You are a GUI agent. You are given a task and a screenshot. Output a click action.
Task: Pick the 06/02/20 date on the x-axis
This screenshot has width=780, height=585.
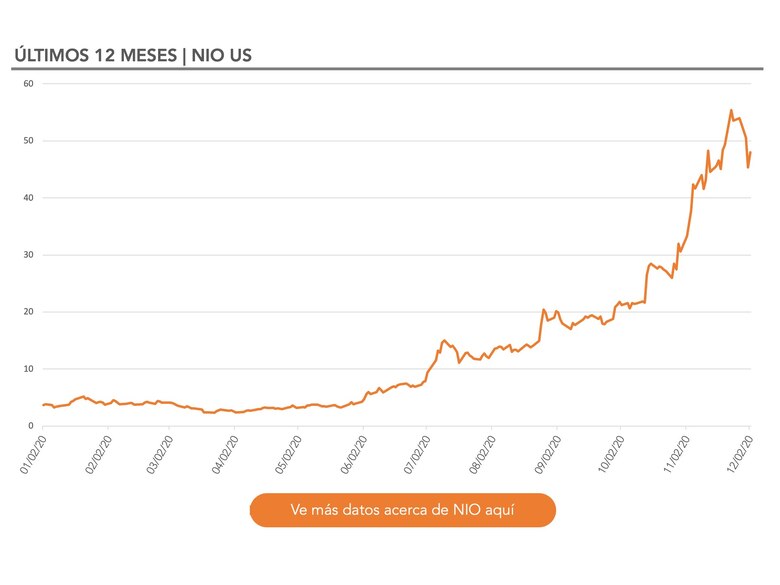click(x=353, y=450)
